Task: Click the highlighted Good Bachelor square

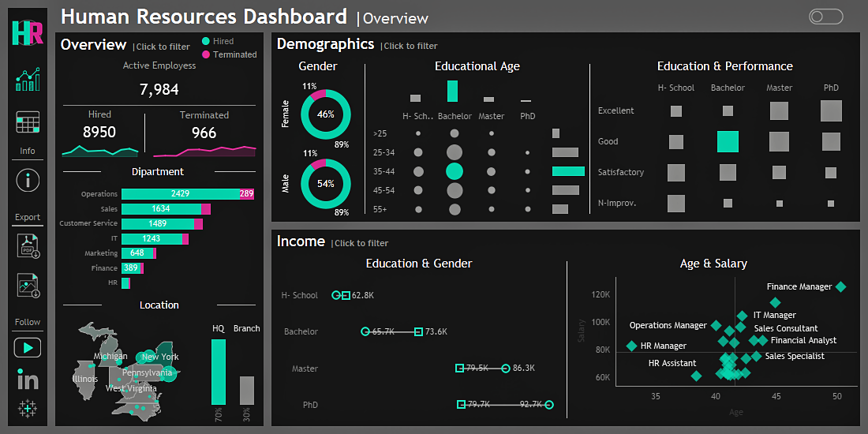Action: [x=728, y=141]
